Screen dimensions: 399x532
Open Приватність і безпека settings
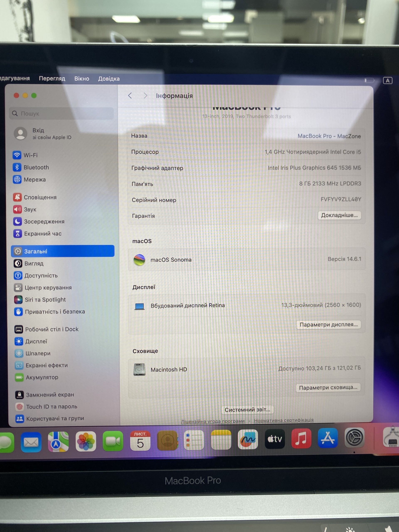click(x=50, y=312)
